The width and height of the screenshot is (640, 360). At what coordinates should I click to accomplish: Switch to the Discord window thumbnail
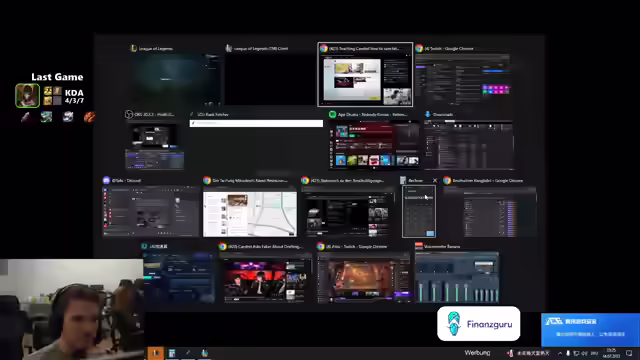[151, 211]
